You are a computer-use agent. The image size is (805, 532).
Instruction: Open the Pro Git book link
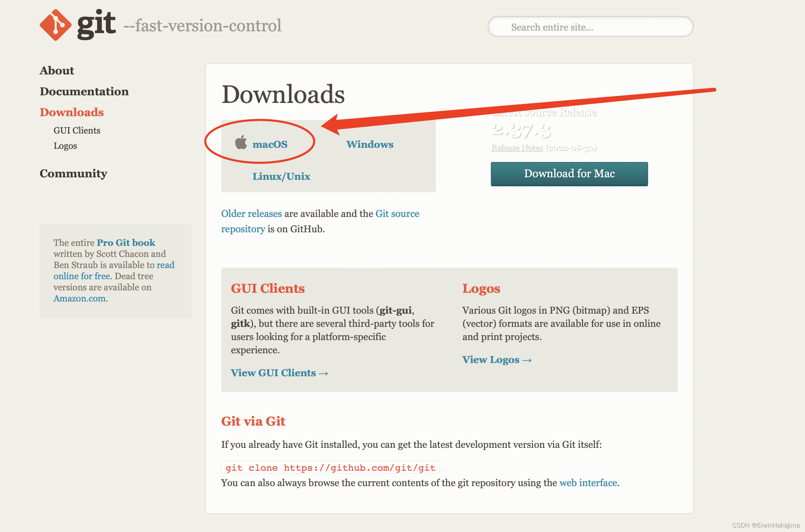click(x=126, y=243)
